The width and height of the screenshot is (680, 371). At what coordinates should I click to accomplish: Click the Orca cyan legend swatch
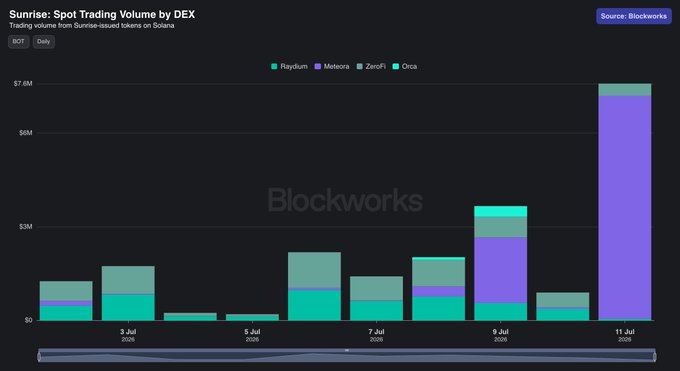396,66
